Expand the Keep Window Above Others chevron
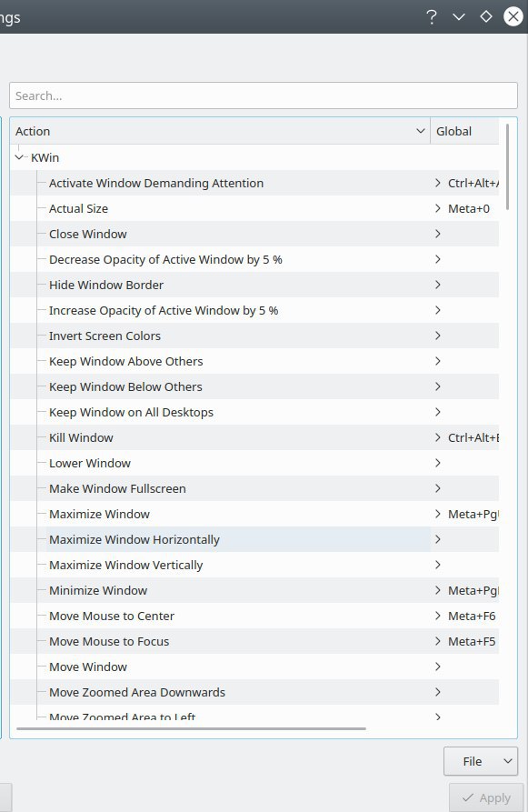This screenshot has width=528, height=812. [438, 361]
